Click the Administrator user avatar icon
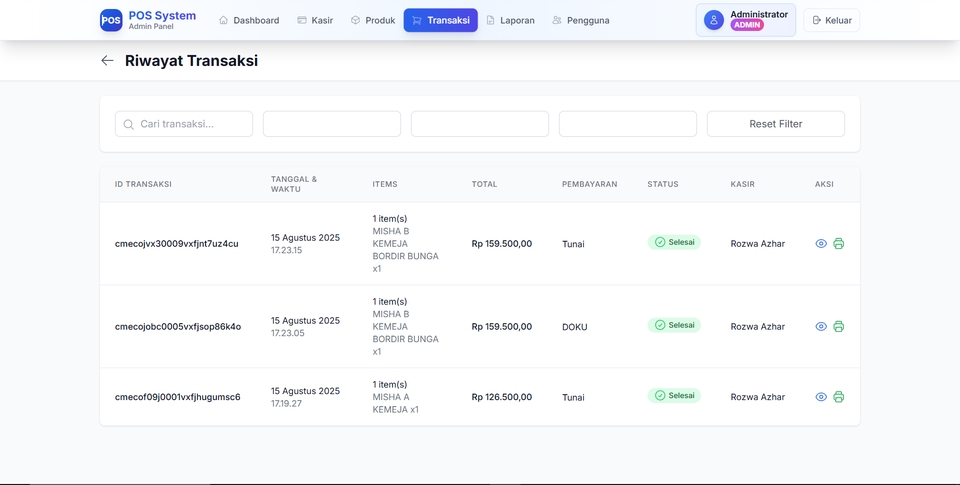 [713, 20]
